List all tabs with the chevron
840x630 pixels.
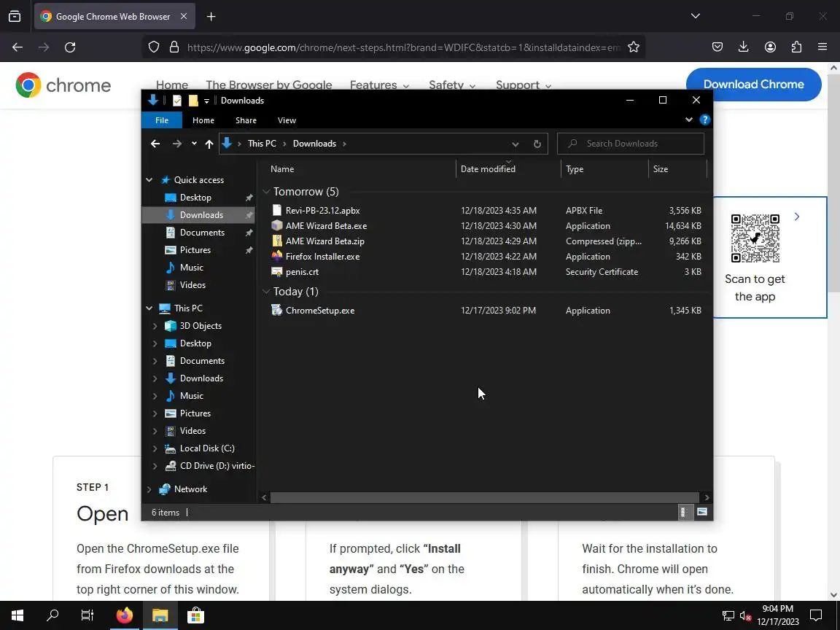pos(696,16)
